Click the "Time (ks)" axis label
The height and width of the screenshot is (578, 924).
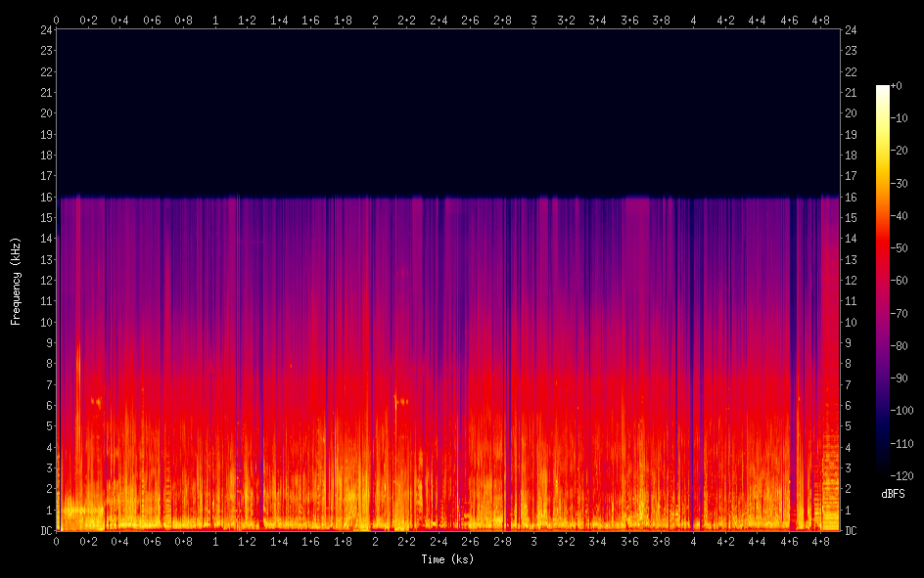pos(447,559)
